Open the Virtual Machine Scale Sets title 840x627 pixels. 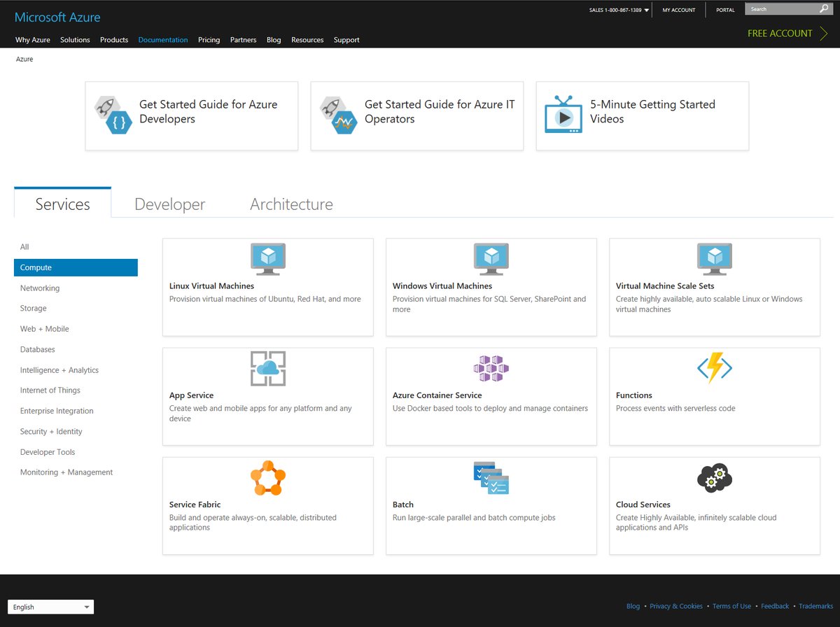pos(665,286)
